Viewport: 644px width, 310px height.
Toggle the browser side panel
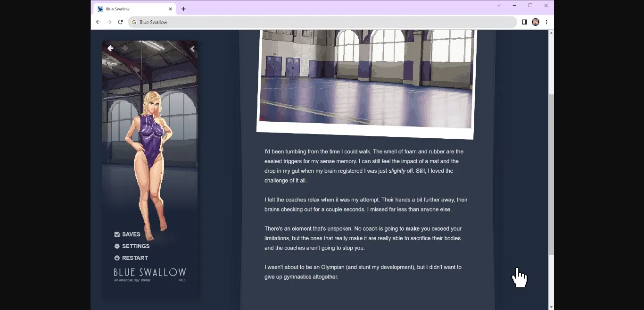pyautogui.click(x=524, y=22)
